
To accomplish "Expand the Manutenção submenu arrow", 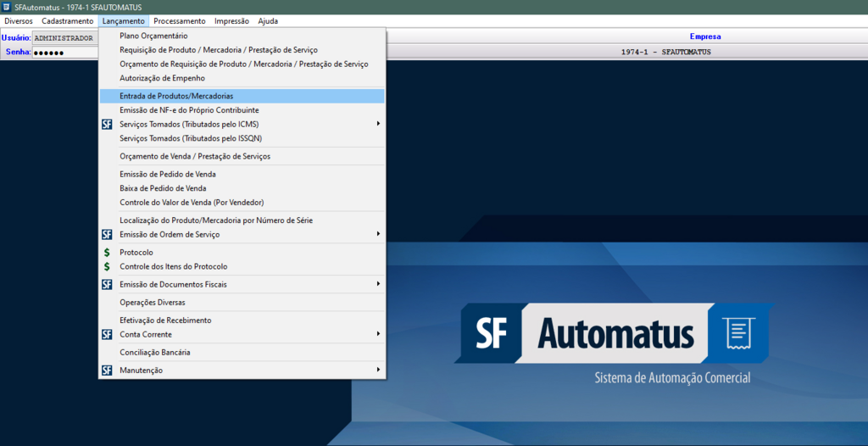I will pyautogui.click(x=378, y=371).
